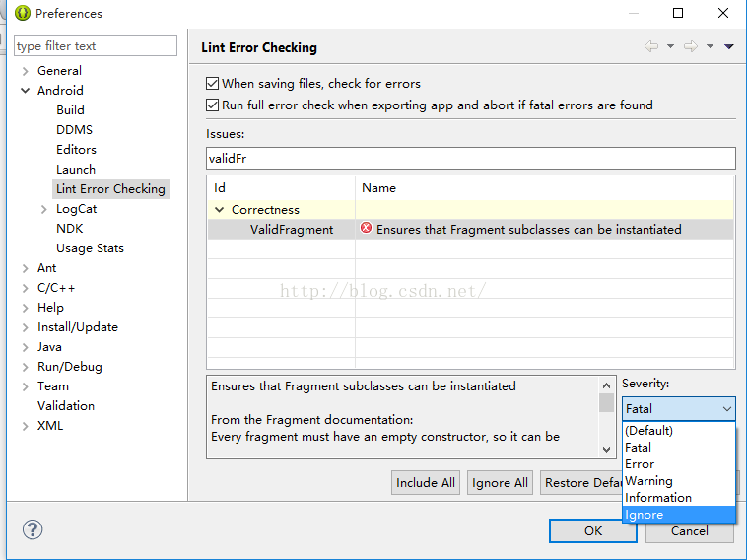Click the Restore Defaults button
This screenshot has width=747, height=560.
(581, 483)
